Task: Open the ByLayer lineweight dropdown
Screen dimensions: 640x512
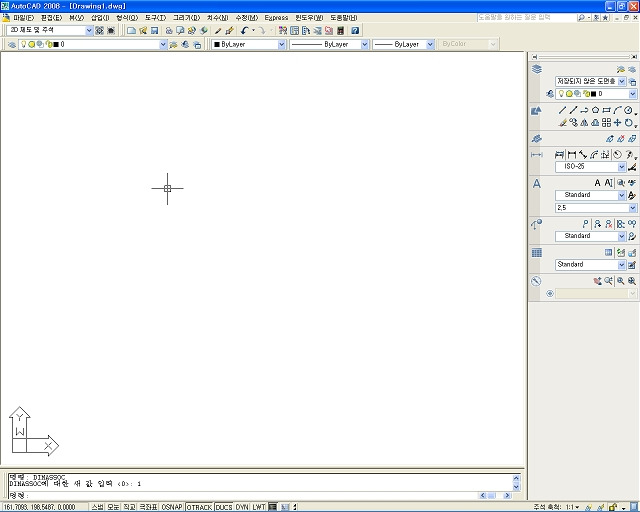Action: [x=430, y=45]
